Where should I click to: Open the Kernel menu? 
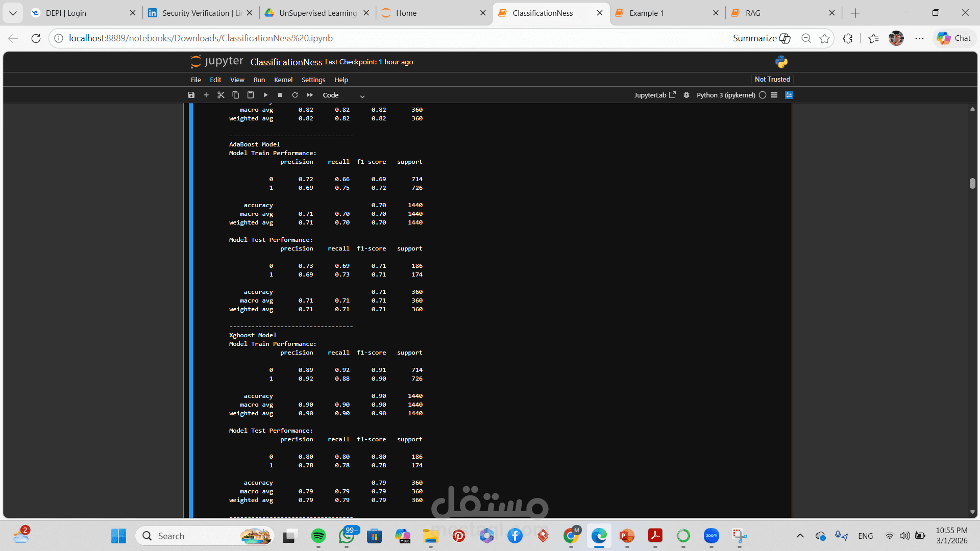coord(283,80)
